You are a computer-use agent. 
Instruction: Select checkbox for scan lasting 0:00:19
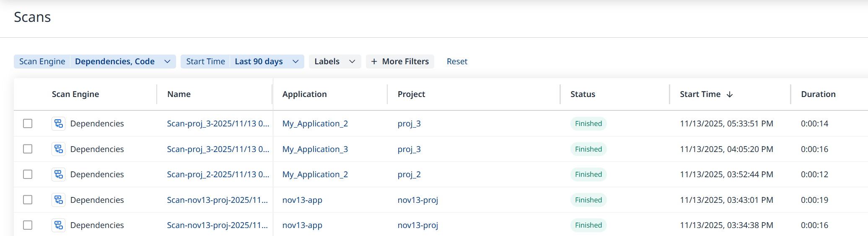click(x=28, y=200)
